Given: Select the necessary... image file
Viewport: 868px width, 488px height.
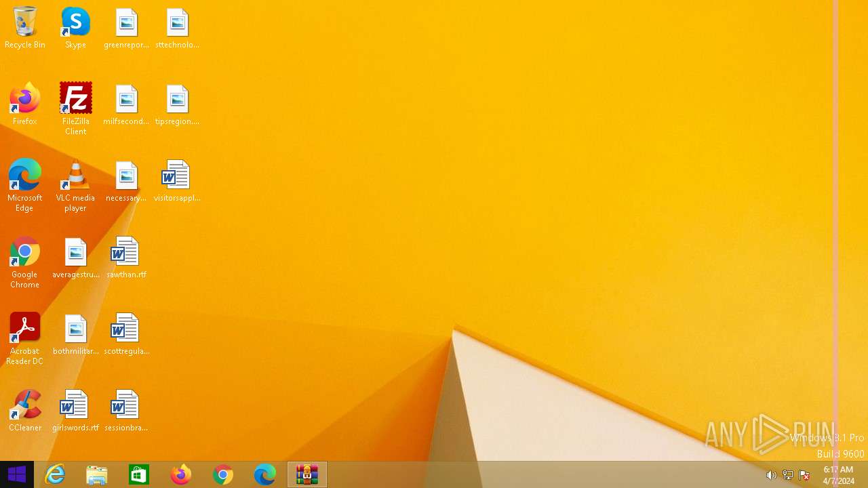Looking at the screenshot, I should coord(126,181).
